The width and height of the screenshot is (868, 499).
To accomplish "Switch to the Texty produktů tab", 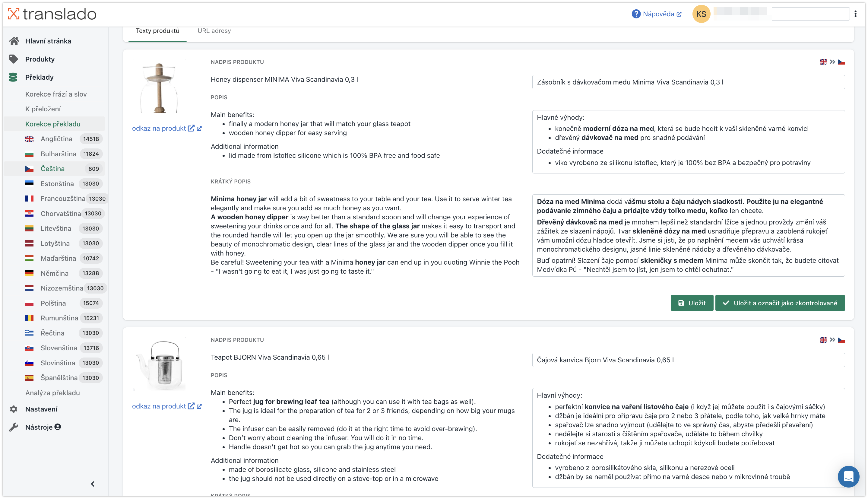I will (157, 31).
